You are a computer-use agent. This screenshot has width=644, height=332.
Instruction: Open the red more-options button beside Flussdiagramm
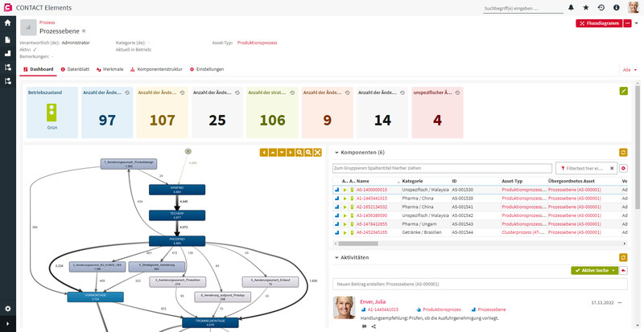[x=628, y=23]
